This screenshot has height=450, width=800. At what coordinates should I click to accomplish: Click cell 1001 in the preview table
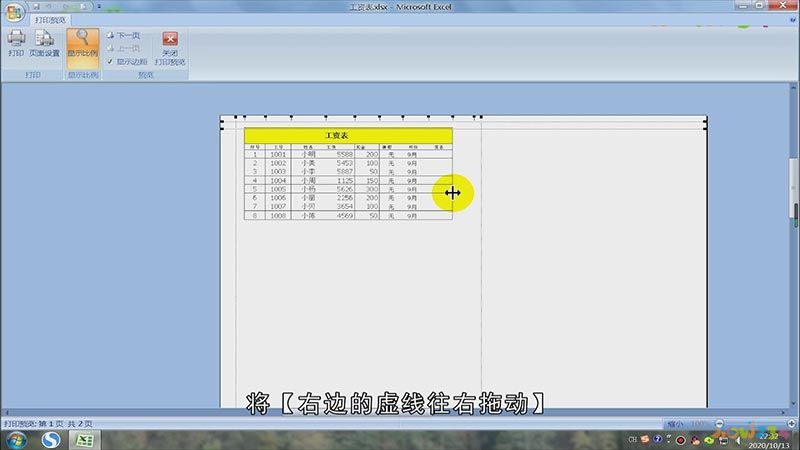tap(278, 154)
